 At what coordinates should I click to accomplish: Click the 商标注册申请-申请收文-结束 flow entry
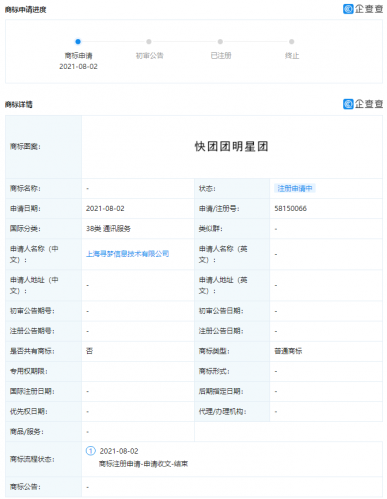143,464
